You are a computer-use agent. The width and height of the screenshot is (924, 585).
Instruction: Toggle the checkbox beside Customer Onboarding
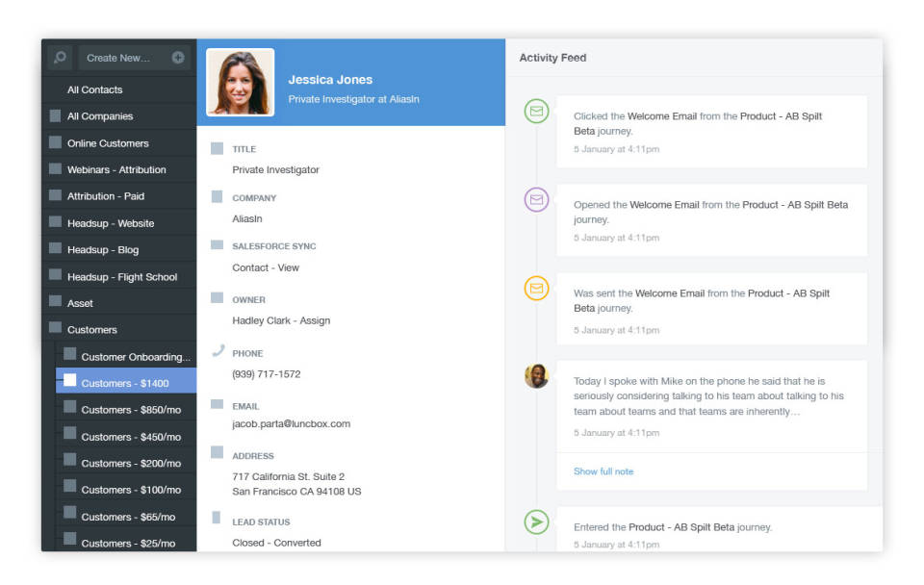[70, 353]
